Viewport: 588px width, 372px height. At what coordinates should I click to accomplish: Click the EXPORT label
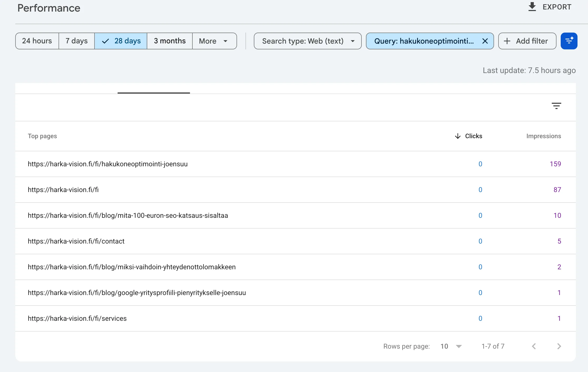pyautogui.click(x=557, y=7)
